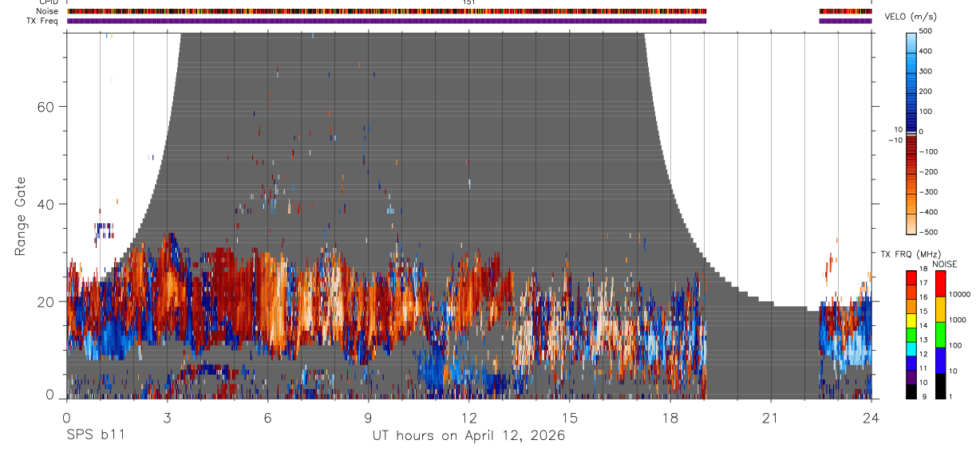Click the 1000 noise legend value
Image resolution: width=980 pixels, height=452 pixels.
tap(958, 320)
